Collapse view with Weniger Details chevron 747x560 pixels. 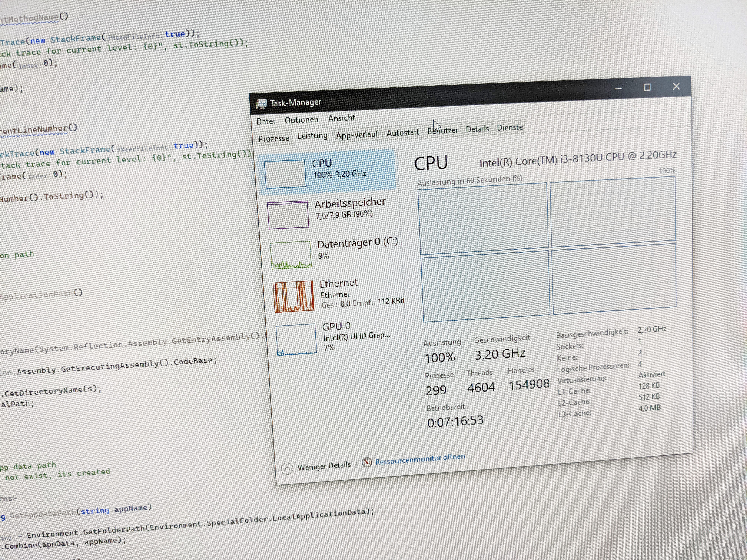[287, 469]
